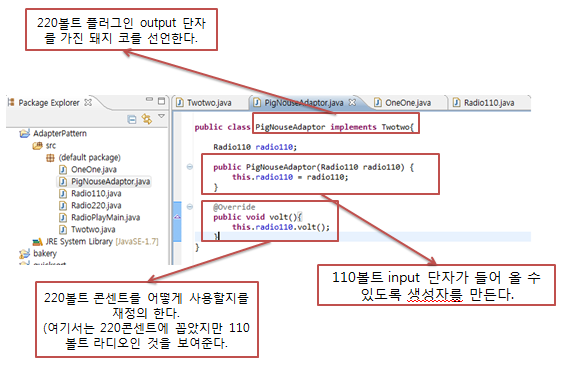Close the Package Explorer view tab
The height and width of the screenshot is (377, 571).
(88, 102)
